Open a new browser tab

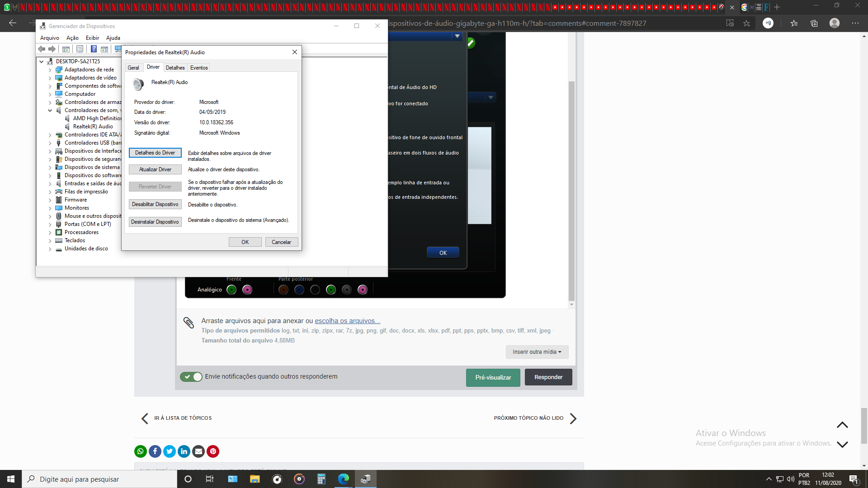coord(777,7)
